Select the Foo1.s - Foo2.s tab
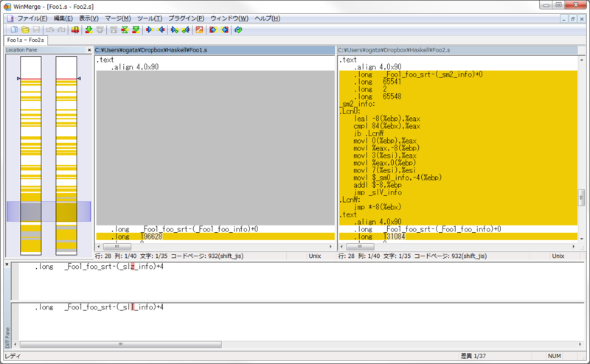The image size is (590, 364). pos(26,40)
